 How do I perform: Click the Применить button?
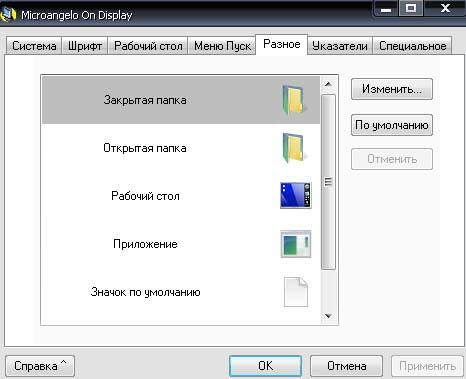[x=427, y=366]
